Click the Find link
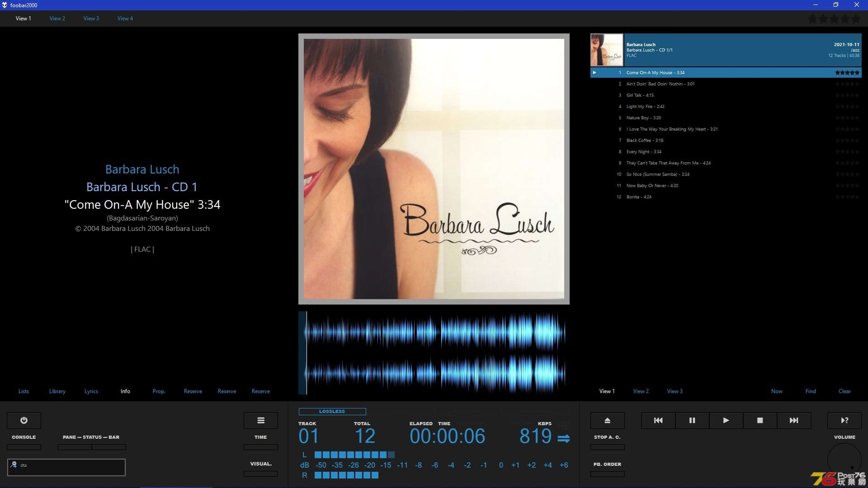The height and width of the screenshot is (488, 868). point(811,391)
